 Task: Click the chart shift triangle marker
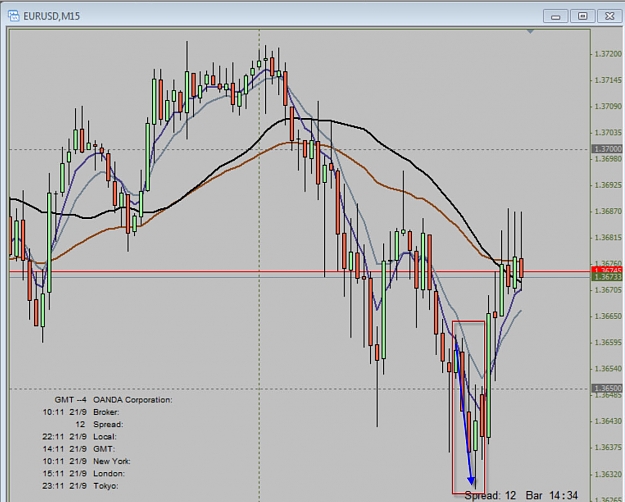click(530, 31)
